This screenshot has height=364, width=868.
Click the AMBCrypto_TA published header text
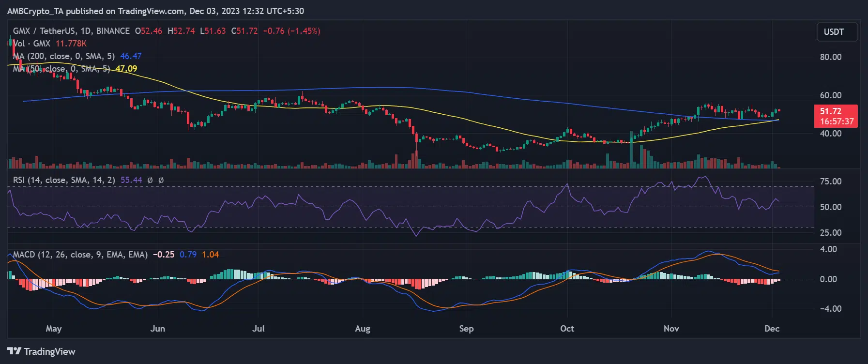click(x=155, y=11)
